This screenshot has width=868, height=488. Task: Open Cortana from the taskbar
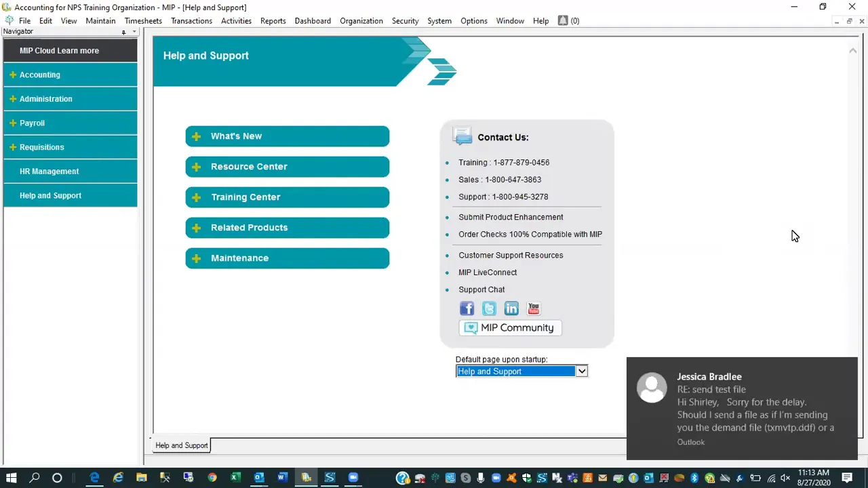coord(57,478)
